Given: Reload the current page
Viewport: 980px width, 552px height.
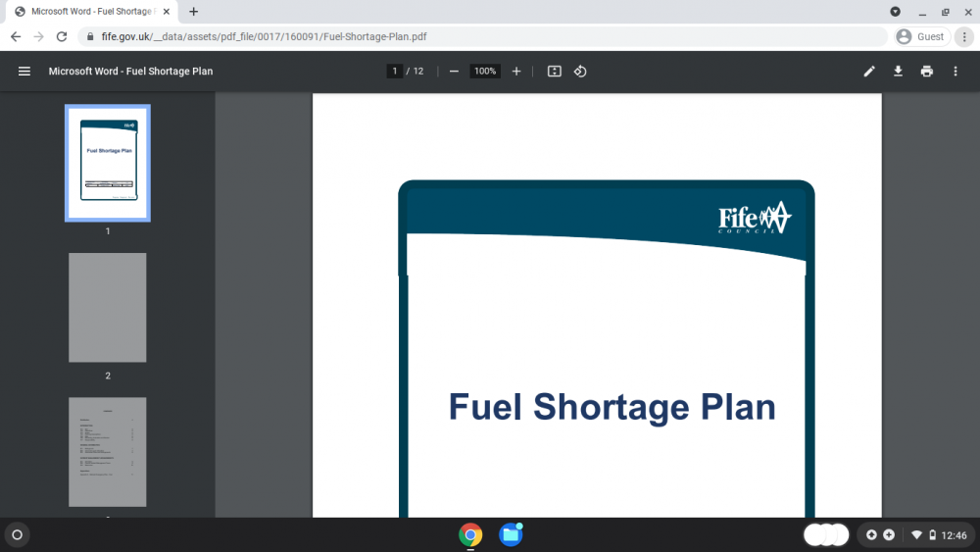Looking at the screenshot, I should point(61,37).
